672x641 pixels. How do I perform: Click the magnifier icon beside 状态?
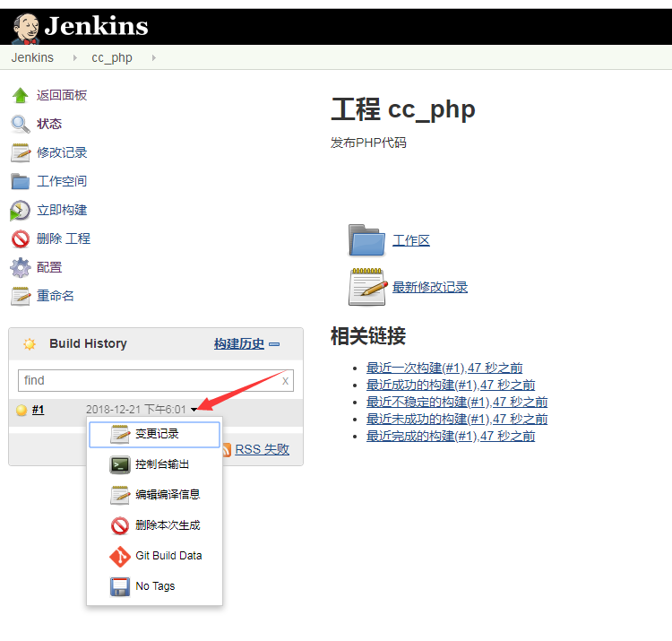click(20, 124)
